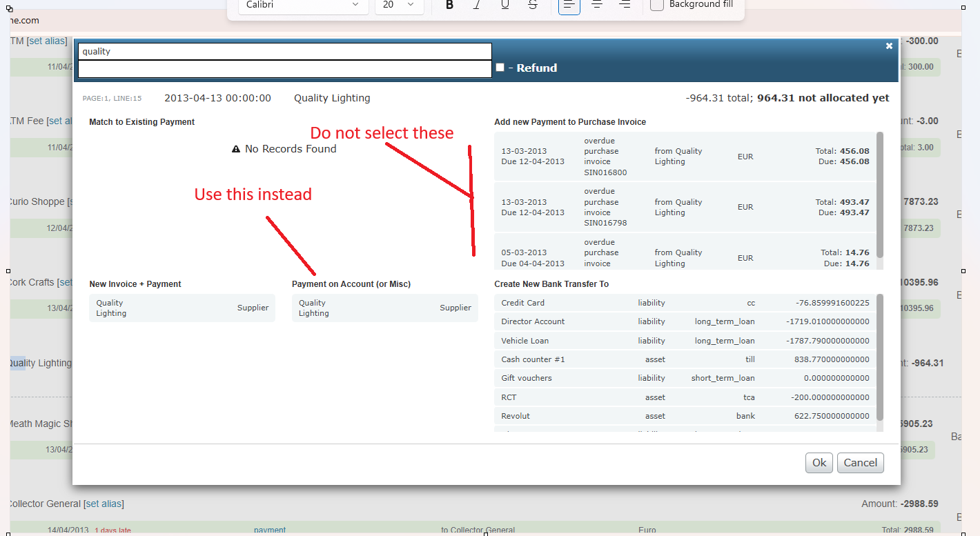Select Quality Lighting under Payment on Account

(384, 308)
